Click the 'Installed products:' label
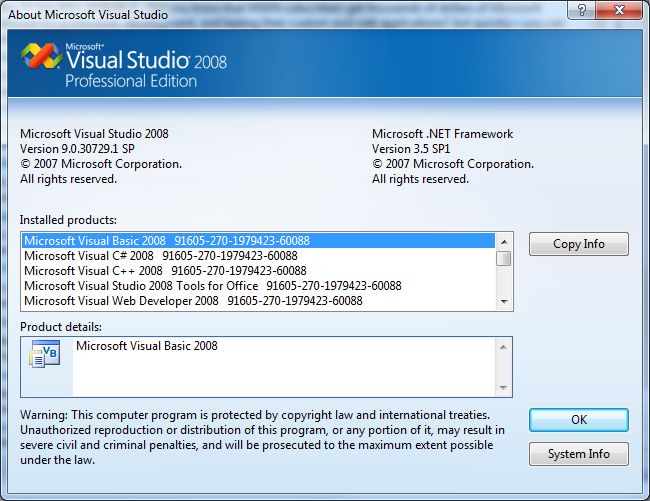650x501 pixels. (x=68, y=220)
